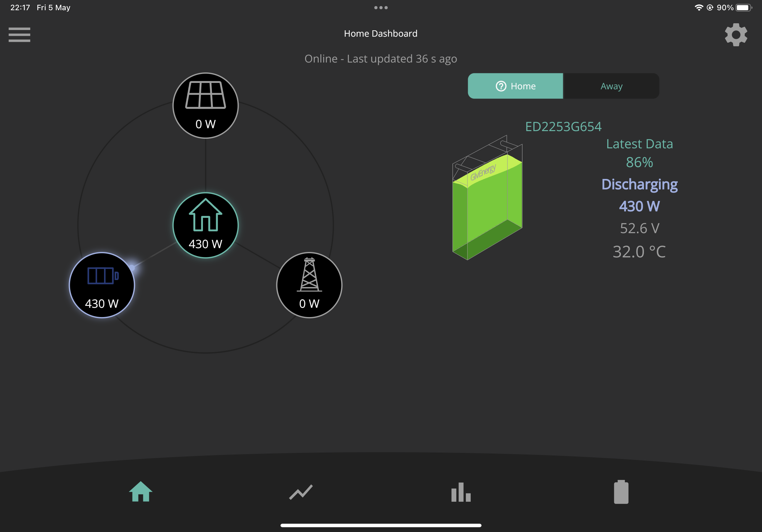Switch to Away mode

click(x=611, y=86)
